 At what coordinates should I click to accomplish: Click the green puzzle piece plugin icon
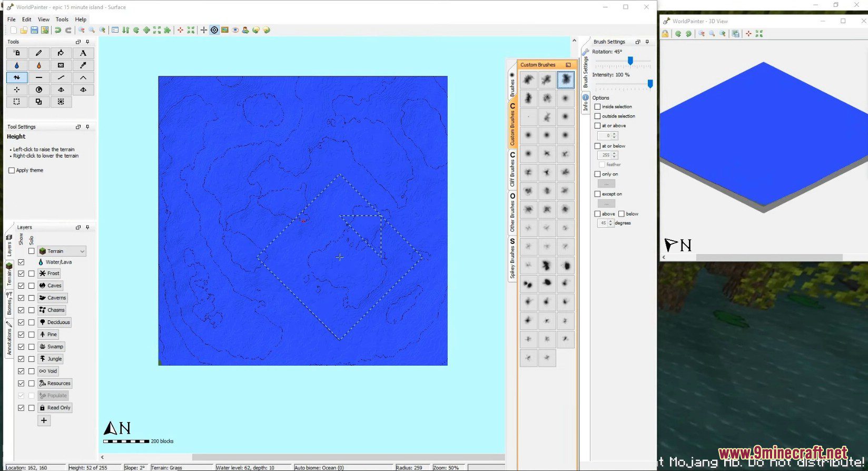167,30
